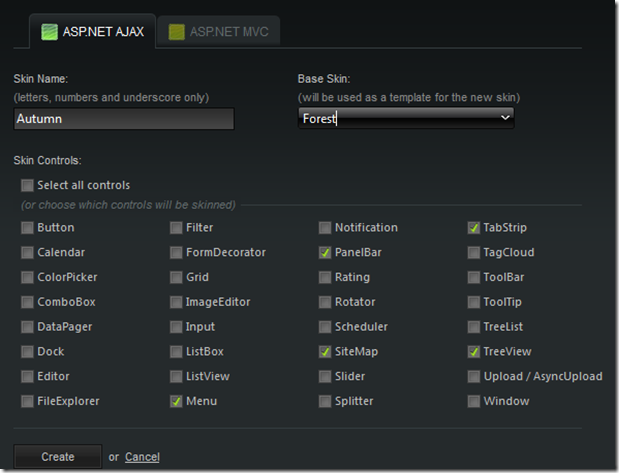Uncheck the SiteMap checkbox
The height and width of the screenshot is (473, 619).
(x=325, y=352)
